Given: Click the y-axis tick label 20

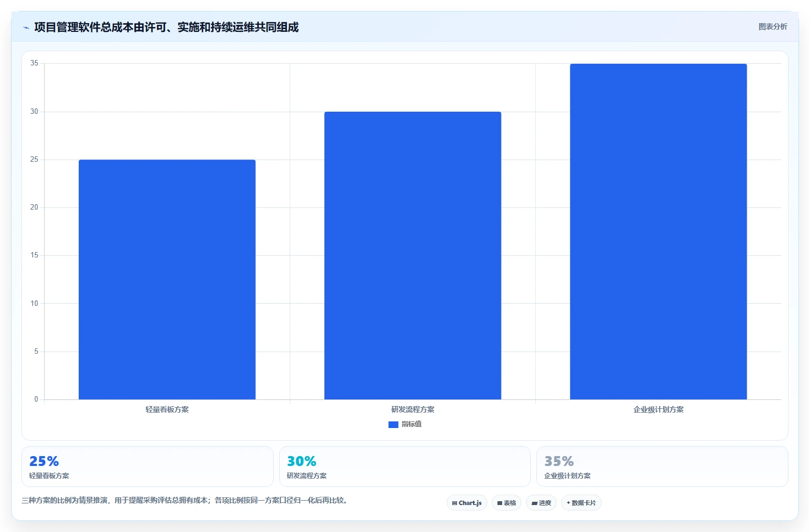Looking at the screenshot, I should click(x=34, y=207).
